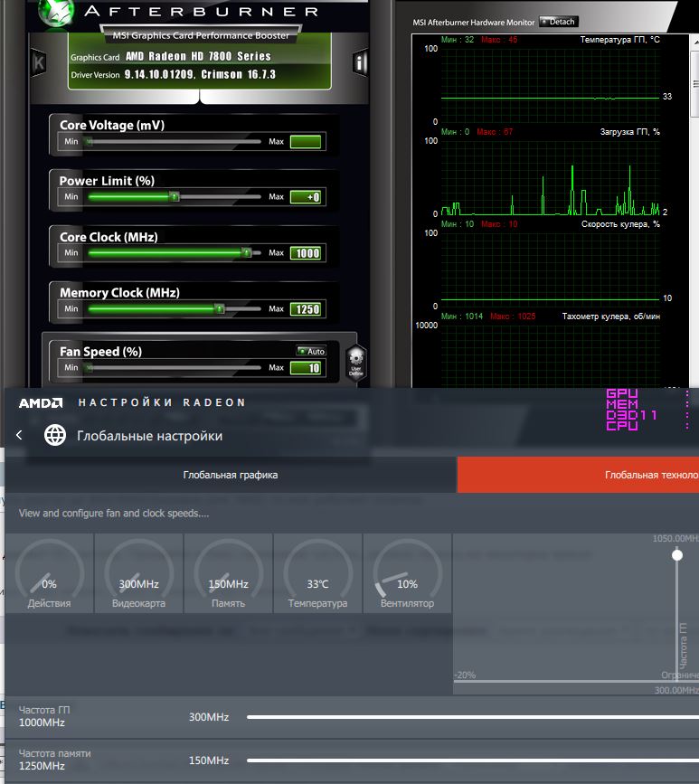699x784 pixels.
Task: Open fan User Define gear icon
Action: tap(356, 363)
